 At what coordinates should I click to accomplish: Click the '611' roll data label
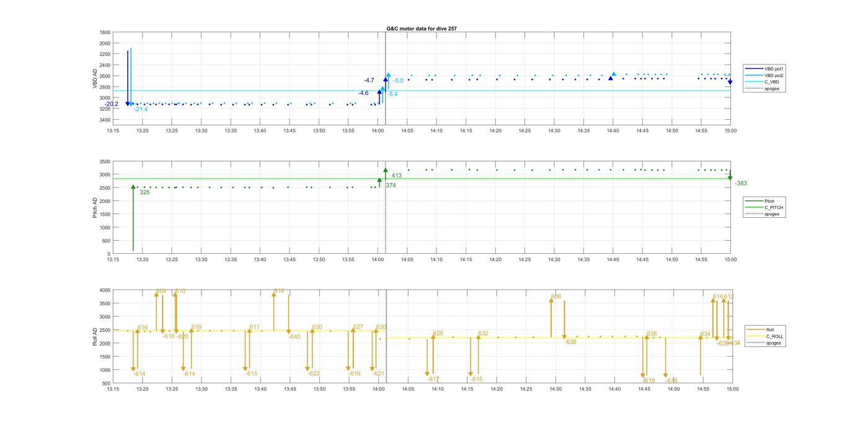tap(255, 327)
